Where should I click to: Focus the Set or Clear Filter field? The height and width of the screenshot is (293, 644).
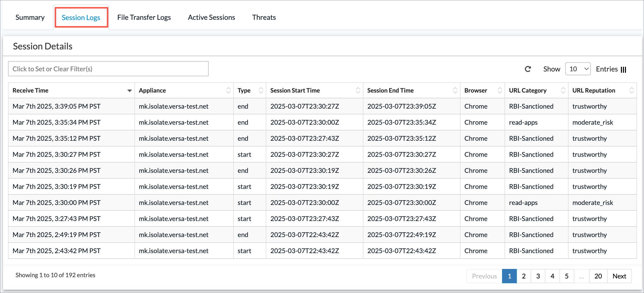108,69
